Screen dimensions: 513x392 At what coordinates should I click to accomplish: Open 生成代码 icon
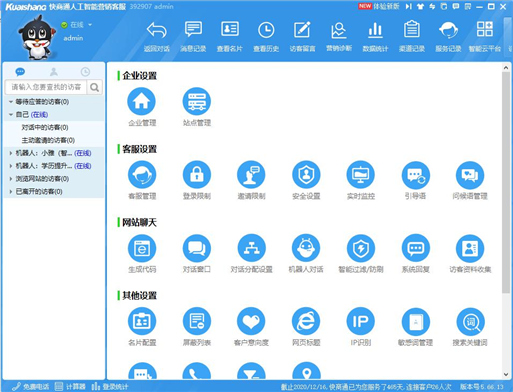(142, 248)
